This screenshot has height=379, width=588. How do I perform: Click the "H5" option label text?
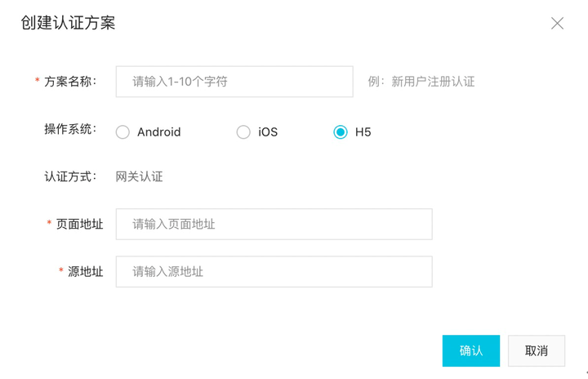363,132
